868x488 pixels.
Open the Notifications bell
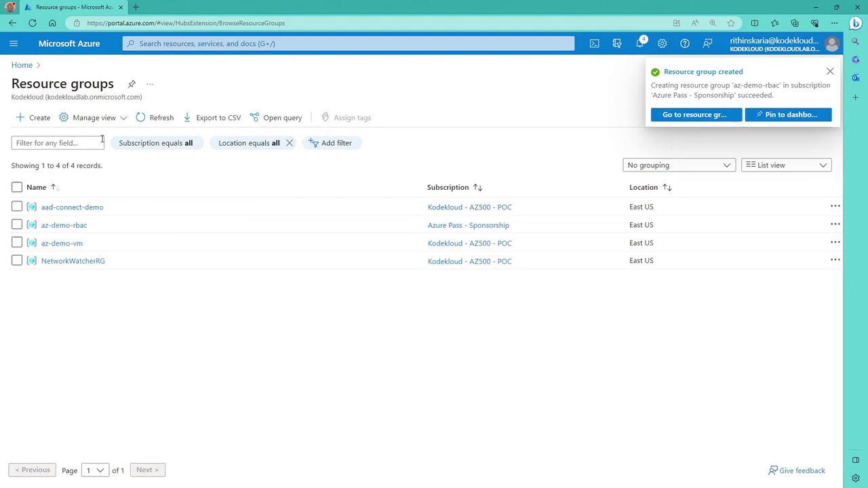640,43
